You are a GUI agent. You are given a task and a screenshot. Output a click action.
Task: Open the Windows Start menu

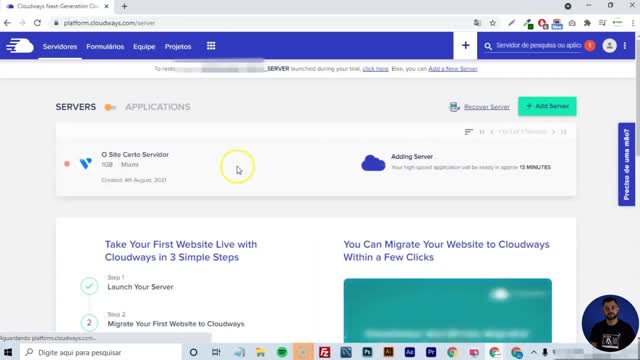(x=8, y=352)
